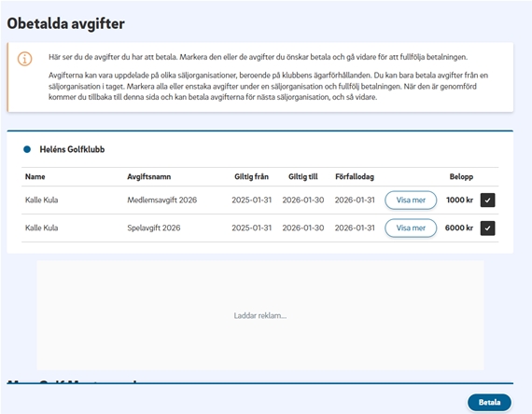Click the Giltig från column header
This screenshot has height=414, width=532.
(251, 176)
